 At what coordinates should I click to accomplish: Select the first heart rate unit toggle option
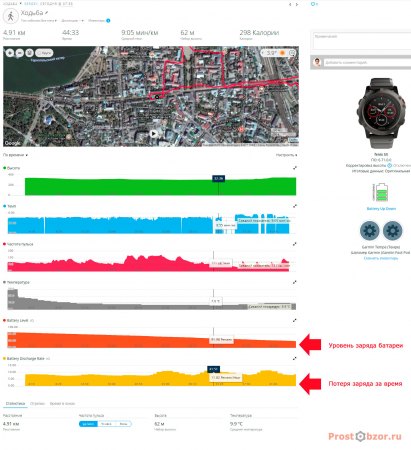tap(88, 424)
